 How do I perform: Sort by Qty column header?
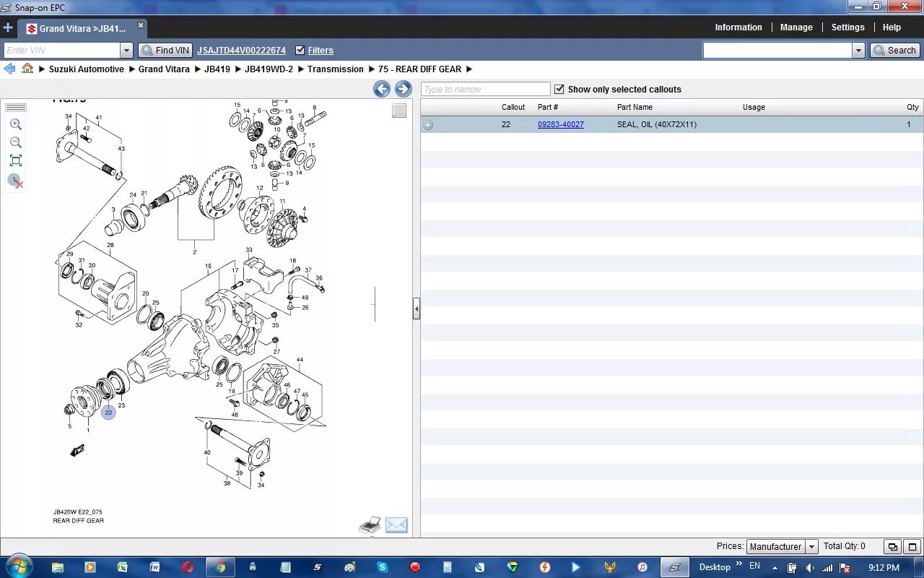[912, 107]
